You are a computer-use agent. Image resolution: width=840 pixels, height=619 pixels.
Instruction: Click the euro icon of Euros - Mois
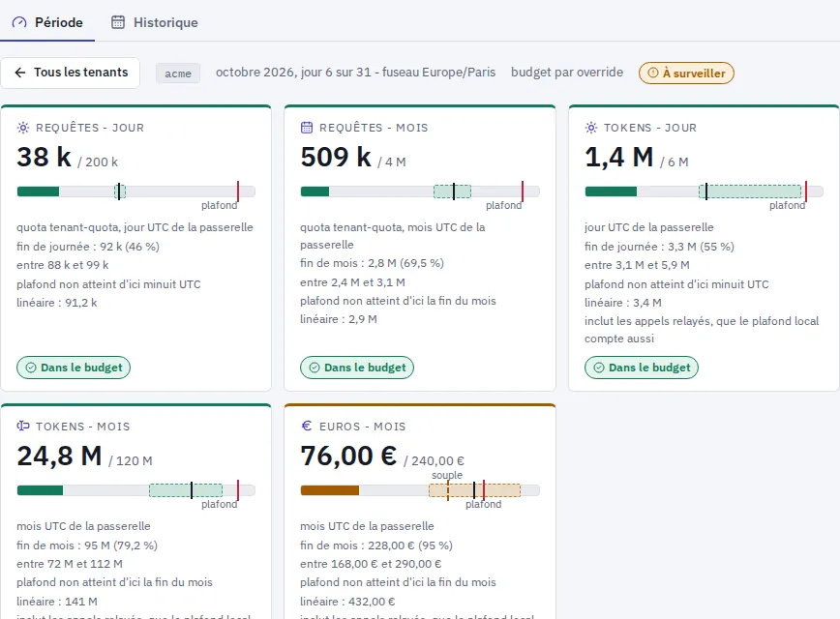pyautogui.click(x=307, y=426)
